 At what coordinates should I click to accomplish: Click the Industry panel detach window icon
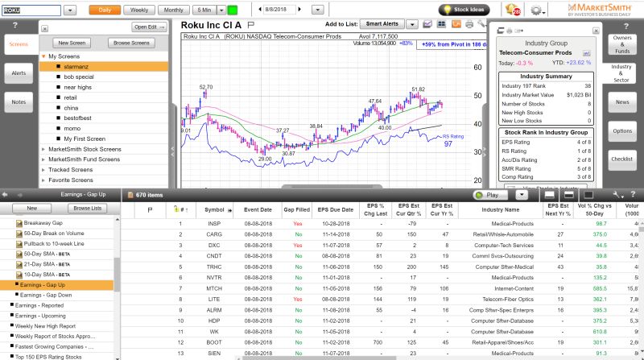pyautogui.click(x=500, y=31)
